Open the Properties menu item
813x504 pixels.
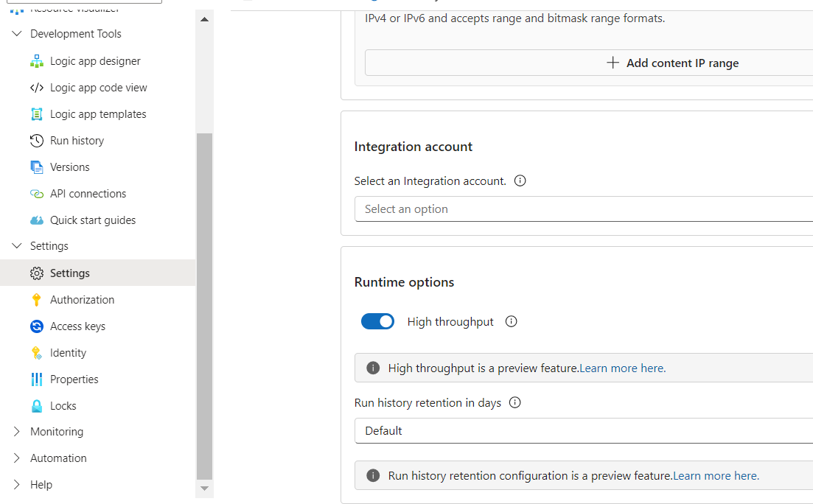click(x=74, y=379)
